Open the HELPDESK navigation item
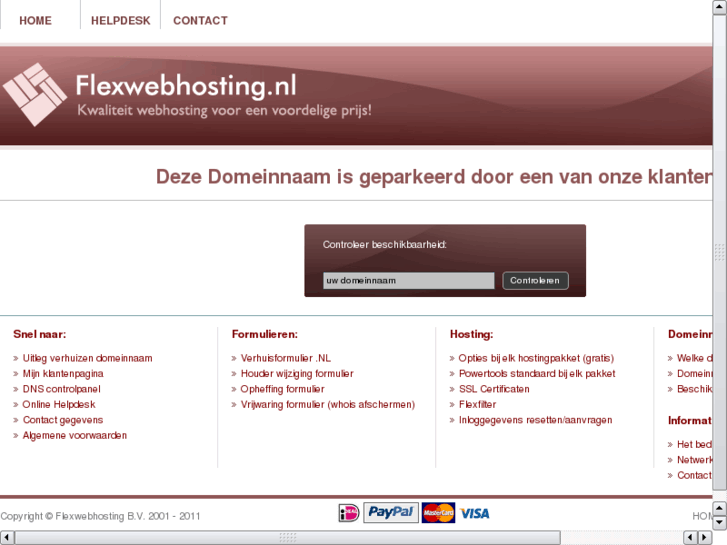 pos(121,20)
